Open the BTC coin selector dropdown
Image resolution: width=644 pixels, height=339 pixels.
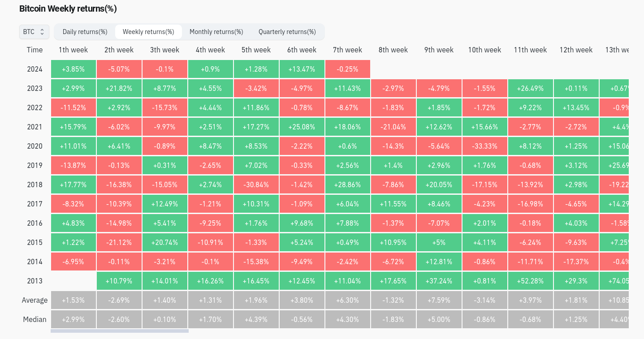pos(34,32)
